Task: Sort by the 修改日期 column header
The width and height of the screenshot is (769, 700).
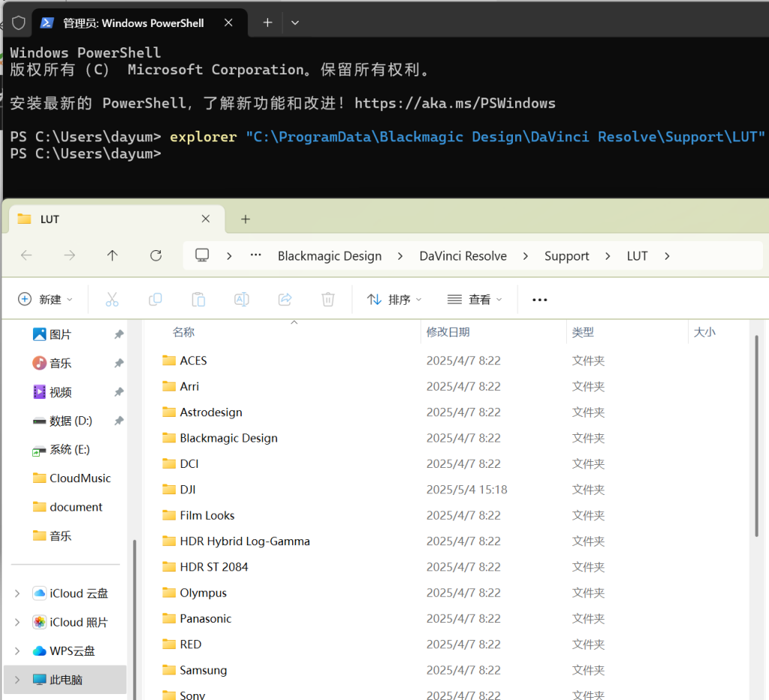Action: 448,332
